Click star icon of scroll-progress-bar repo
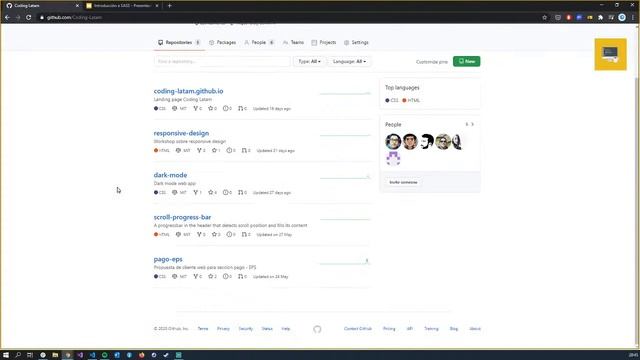The image size is (640, 360). pyautogui.click(x=214, y=234)
